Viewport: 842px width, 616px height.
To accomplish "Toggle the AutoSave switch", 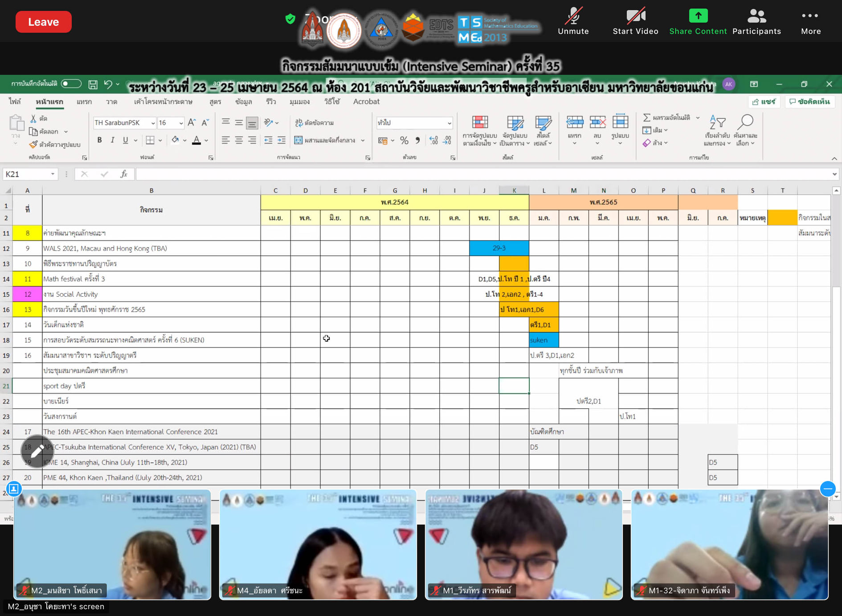I will click(71, 84).
